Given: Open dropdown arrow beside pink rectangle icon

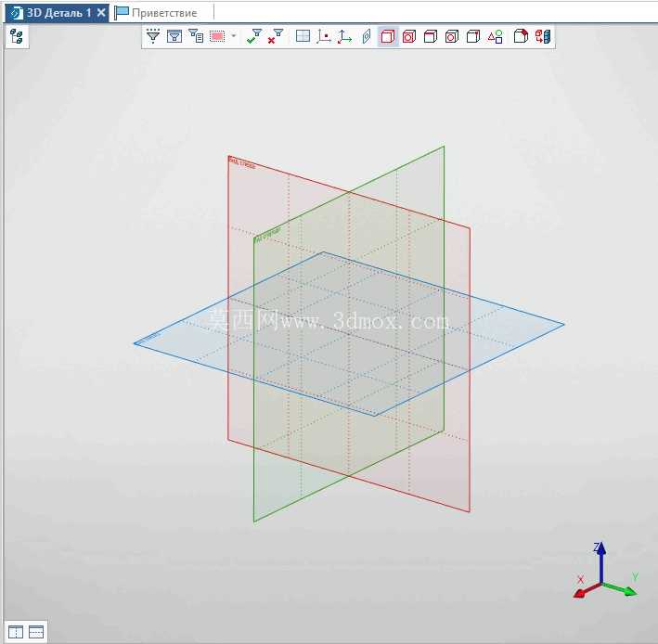Looking at the screenshot, I should pos(234,36).
